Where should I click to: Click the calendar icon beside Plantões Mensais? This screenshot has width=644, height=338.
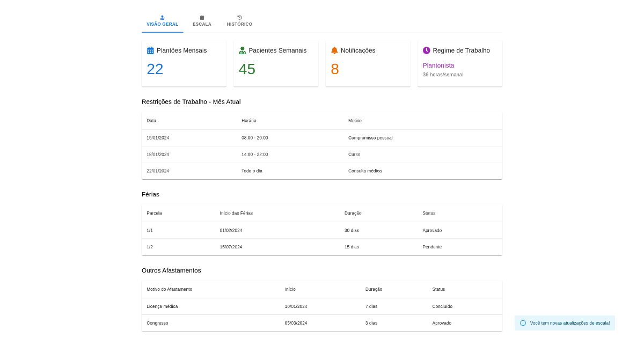(x=150, y=50)
